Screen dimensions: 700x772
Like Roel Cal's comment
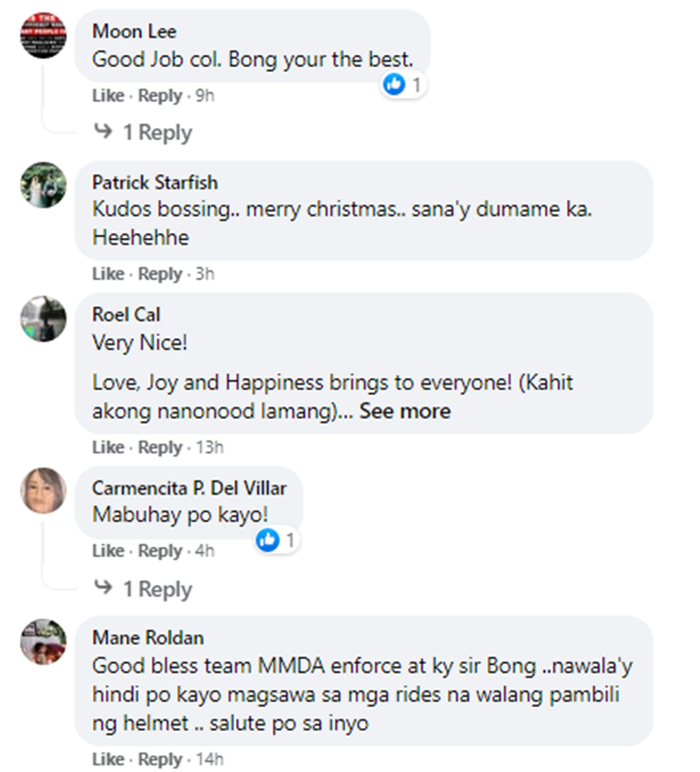(107, 448)
